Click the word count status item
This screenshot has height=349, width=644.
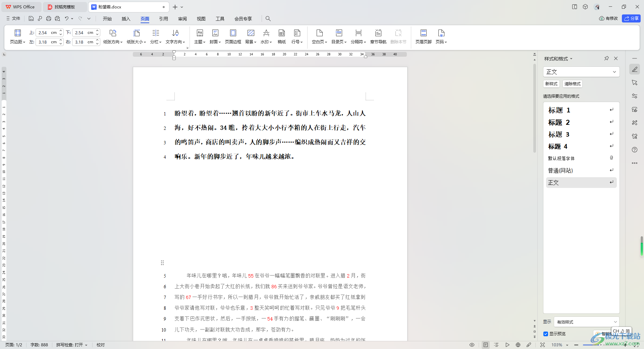[x=39, y=345]
